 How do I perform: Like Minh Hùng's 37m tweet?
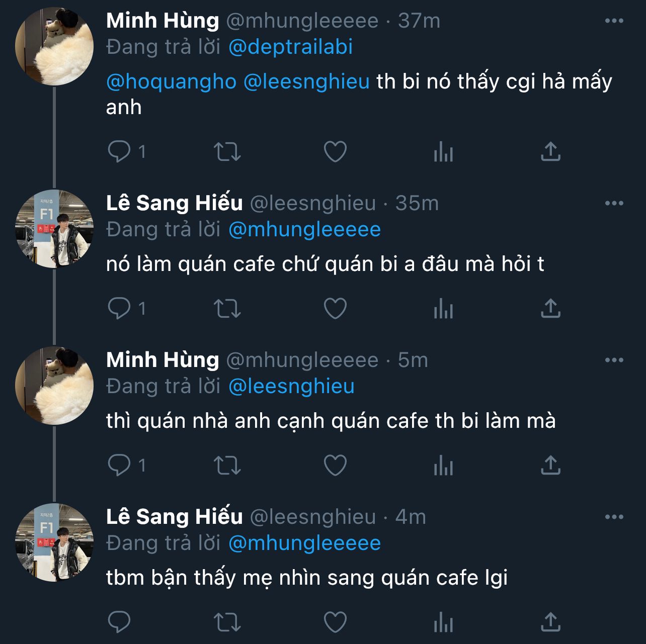point(335,151)
